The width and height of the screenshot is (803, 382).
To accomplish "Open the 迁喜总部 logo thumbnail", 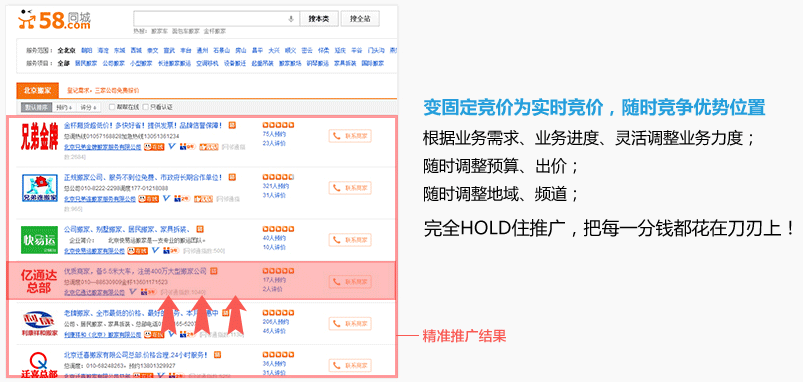I will coord(39,366).
